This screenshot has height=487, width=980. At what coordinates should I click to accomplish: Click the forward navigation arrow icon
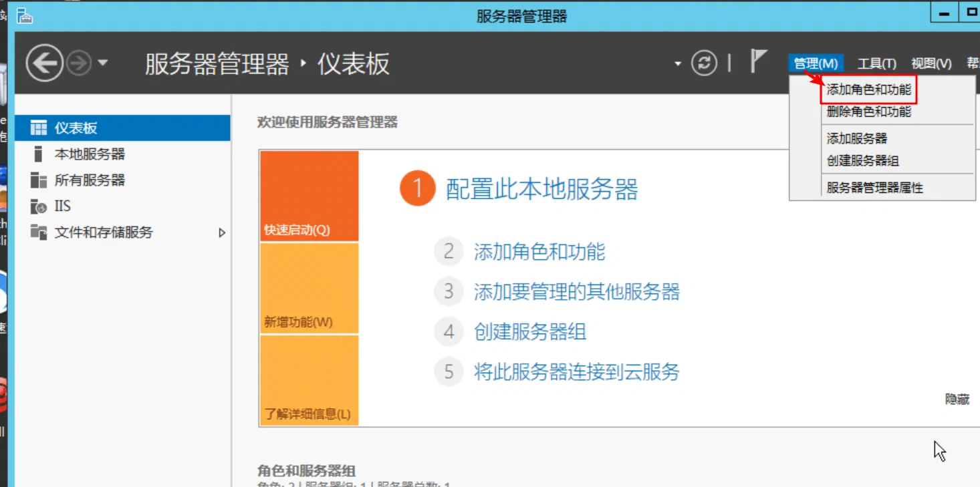80,64
